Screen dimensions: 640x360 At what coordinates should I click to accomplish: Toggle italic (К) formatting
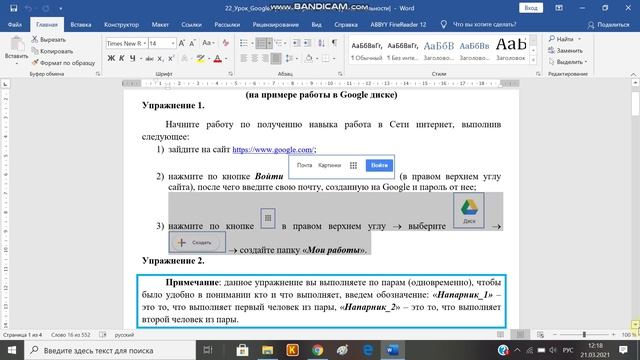coord(122,59)
